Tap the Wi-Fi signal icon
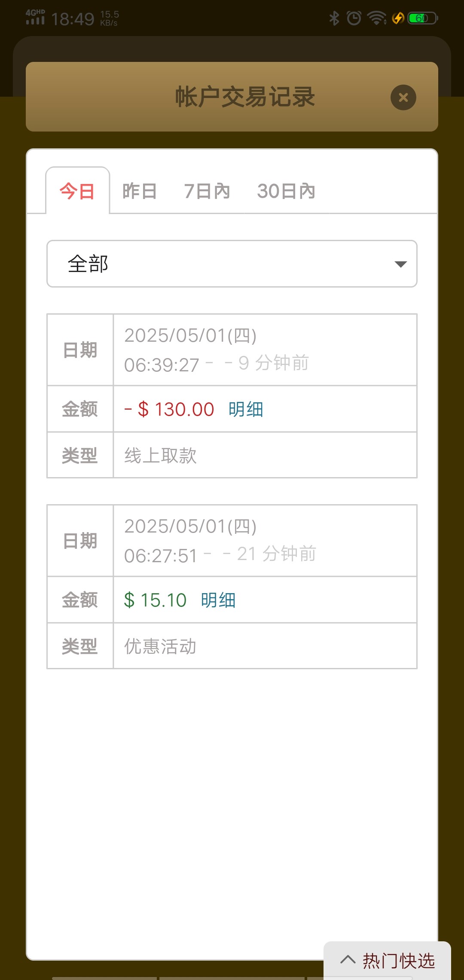The height and width of the screenshot is (980, 464). (x=377, y=18)
